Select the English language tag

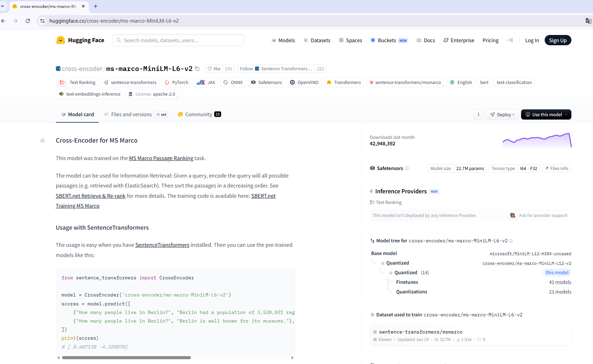[461, 82]
